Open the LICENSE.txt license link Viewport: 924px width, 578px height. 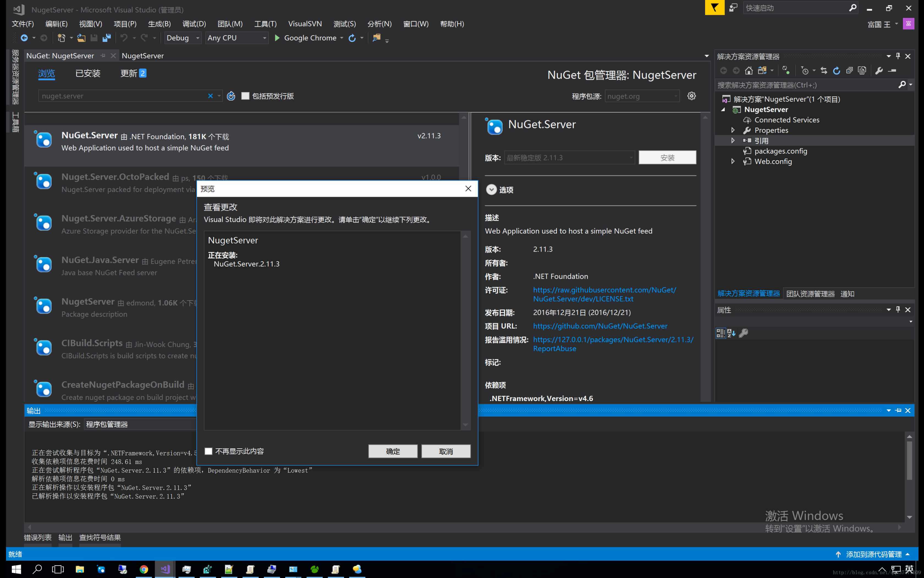pyautogui.click(x=604, y=294)
